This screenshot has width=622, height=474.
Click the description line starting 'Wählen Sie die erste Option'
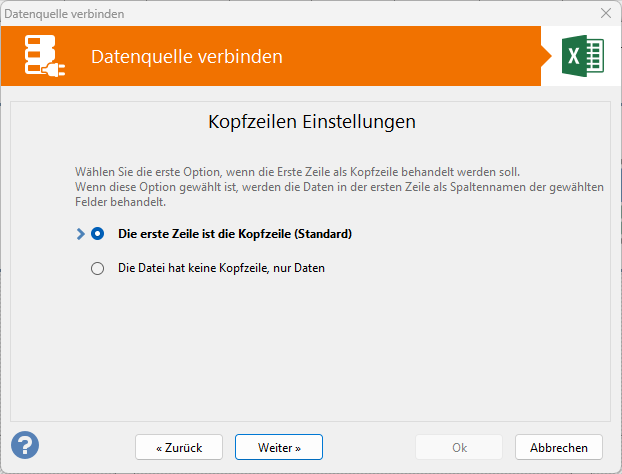[x=297, y=172]
